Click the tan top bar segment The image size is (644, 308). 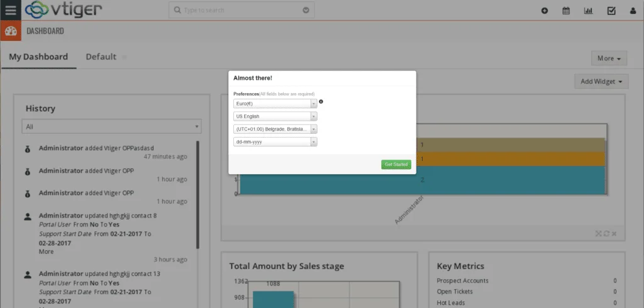point(510,145)
